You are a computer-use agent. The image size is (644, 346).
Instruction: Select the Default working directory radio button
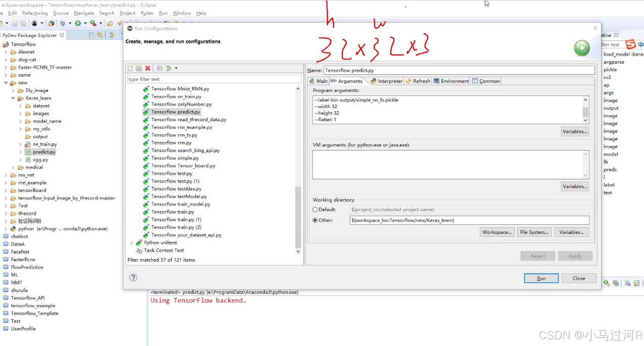tap(315, 210)
